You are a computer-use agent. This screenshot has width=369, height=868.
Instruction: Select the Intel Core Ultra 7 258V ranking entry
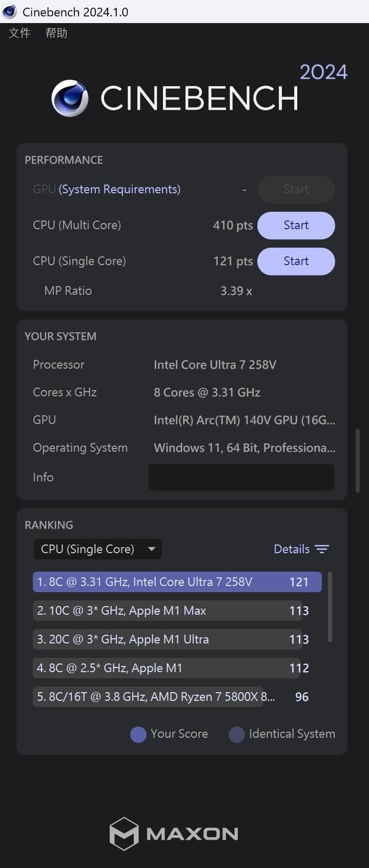[177, 582]
